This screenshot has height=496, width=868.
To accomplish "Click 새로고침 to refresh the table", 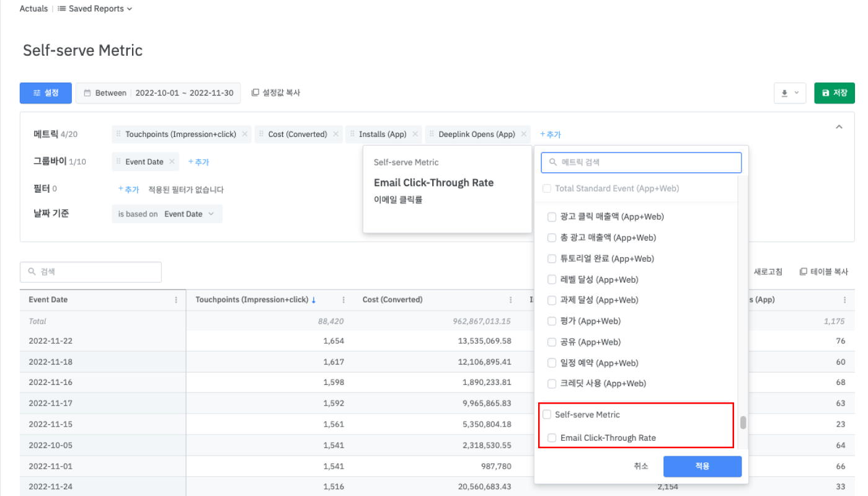I will (x=768, y=272).
